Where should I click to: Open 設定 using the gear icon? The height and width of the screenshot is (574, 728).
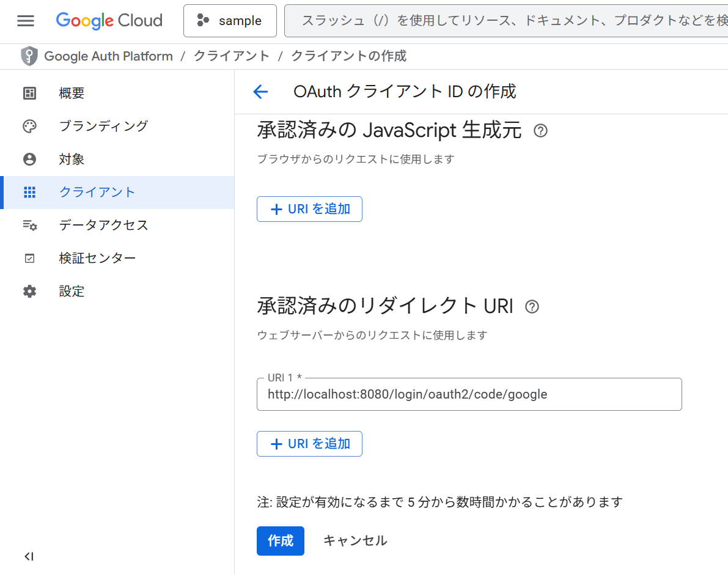point(29,292)
